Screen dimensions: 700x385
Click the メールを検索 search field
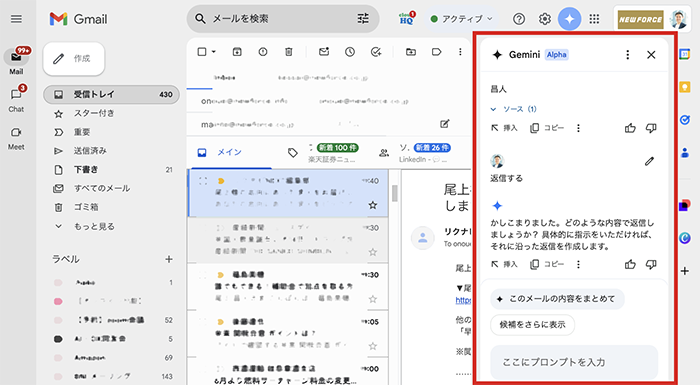(x=283, y=19)
